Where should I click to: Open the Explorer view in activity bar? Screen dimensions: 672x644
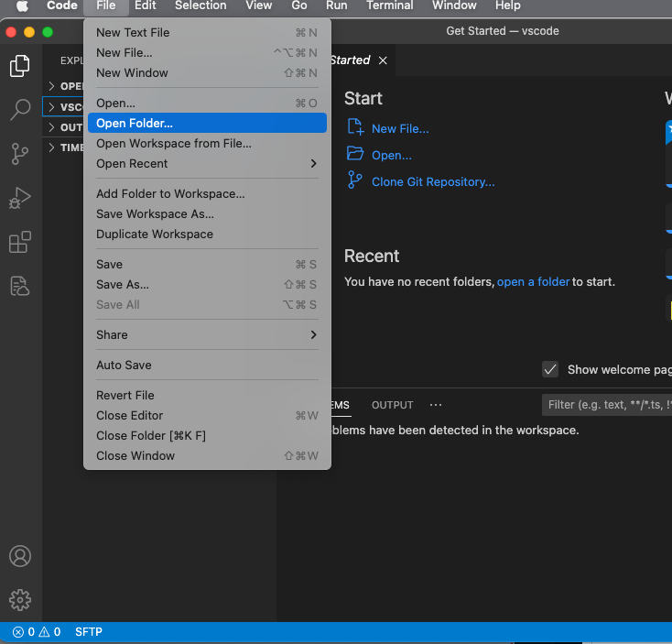(x=20, y=66)
